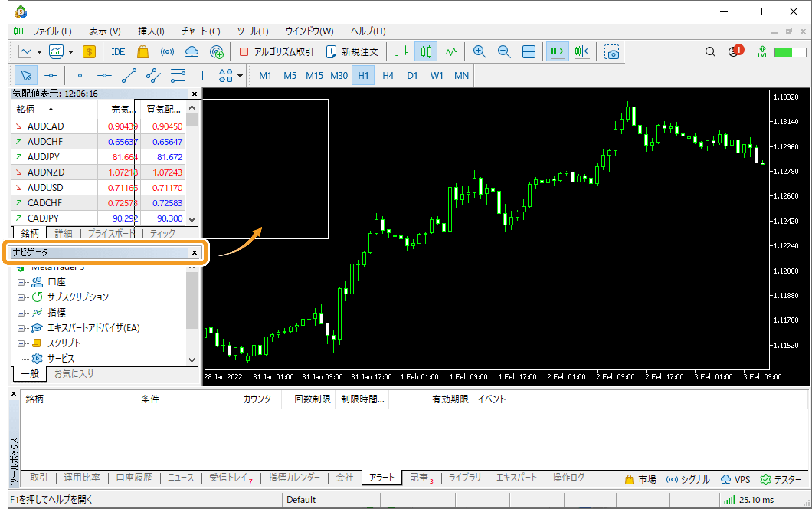Select the AUDJPY row in market watch
This screenshot has width=812, height=509.
98,157
